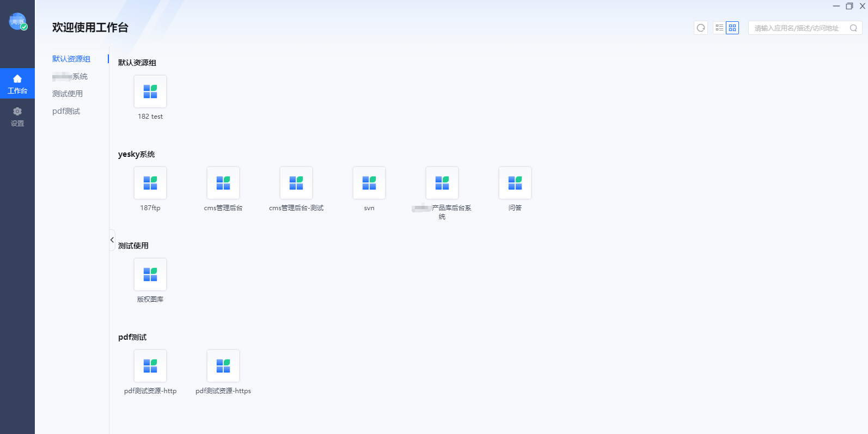Launch the pdf测试资源-https app
The width and height of the screenshot is (868, 434).
(223, 366)
